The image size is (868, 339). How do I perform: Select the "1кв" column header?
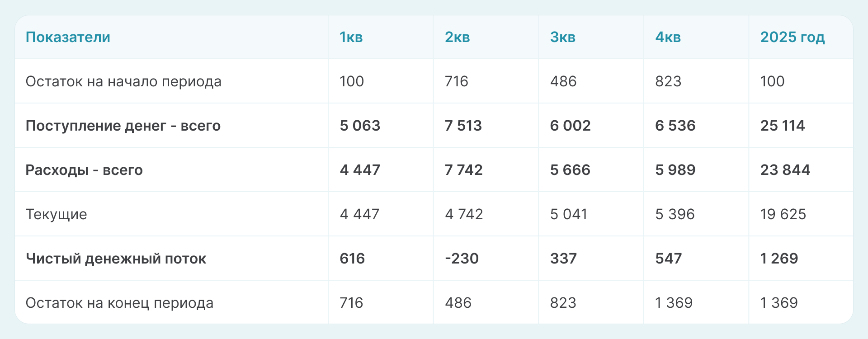click(351, 37)
